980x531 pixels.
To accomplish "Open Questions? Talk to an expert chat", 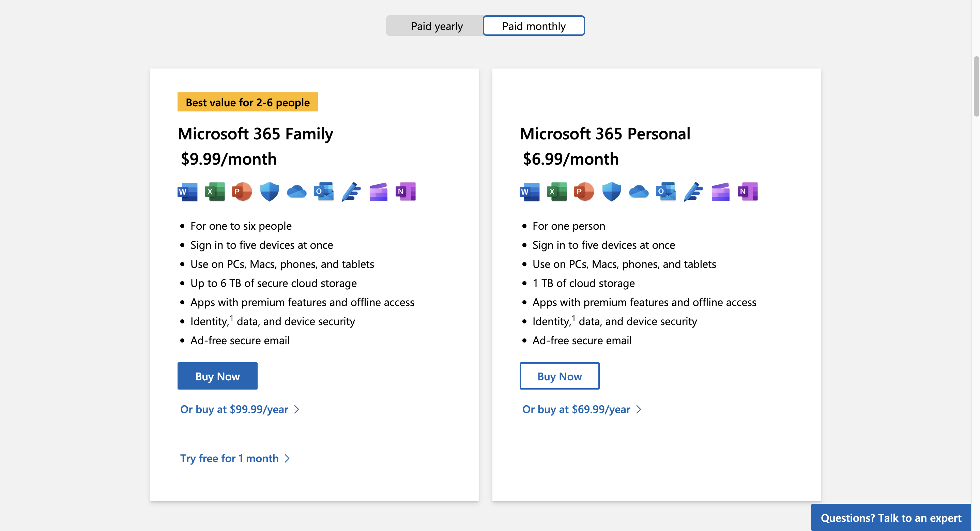I will (891, 518).
